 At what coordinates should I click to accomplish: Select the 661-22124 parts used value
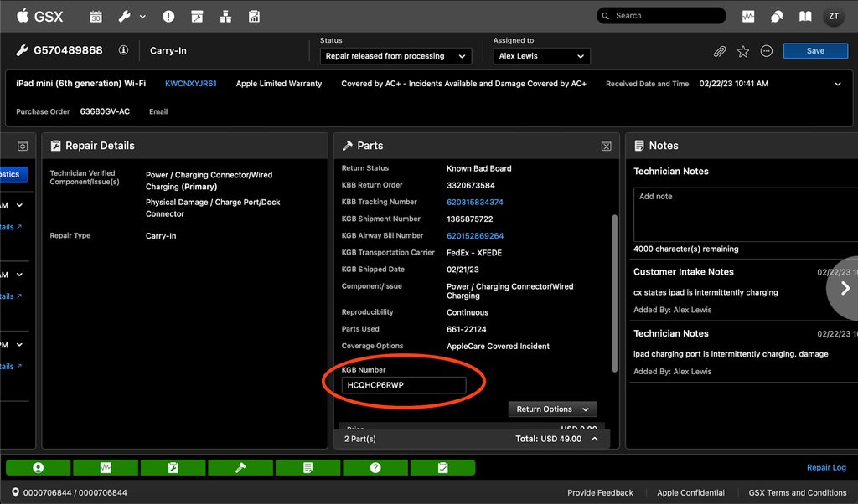coord(466,329)
